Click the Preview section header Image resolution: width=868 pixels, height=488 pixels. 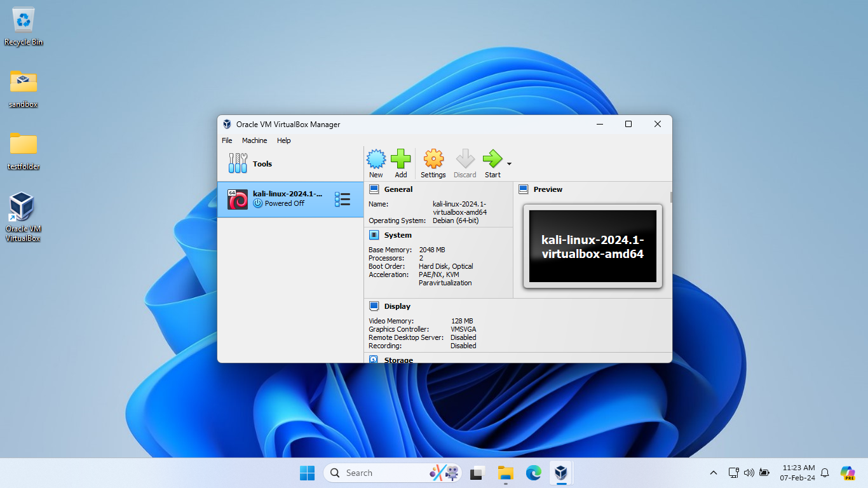point(548,189)
